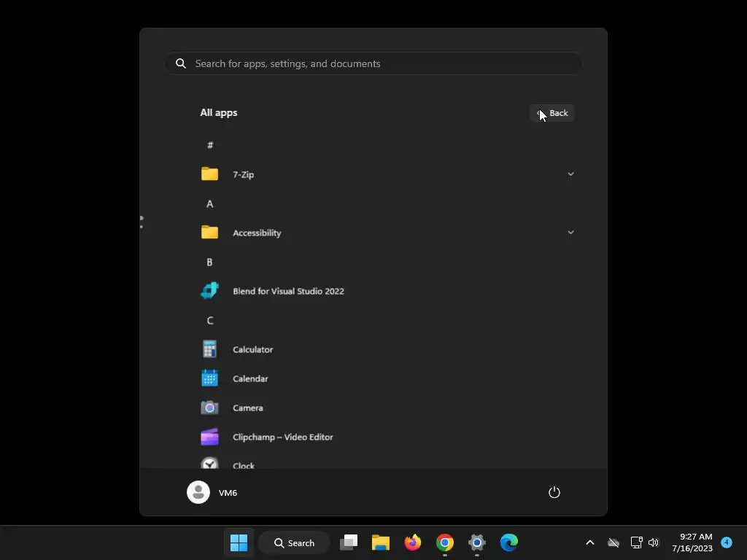Click the Accessibility label text
Image resolution: width=747 pixels, height=560 pixels.
click(x=257, y=233)
